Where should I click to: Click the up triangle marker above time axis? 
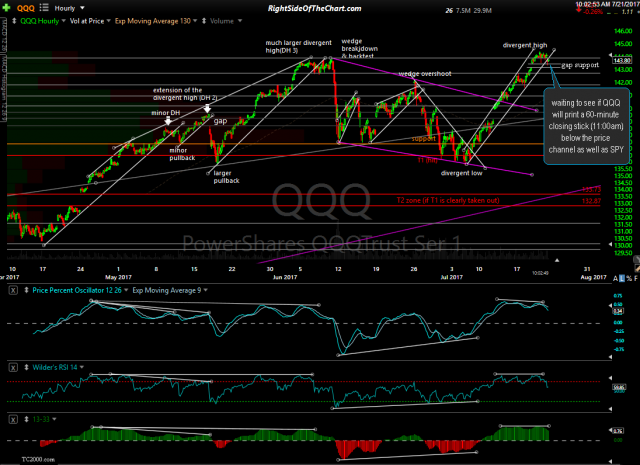[557, 260]
